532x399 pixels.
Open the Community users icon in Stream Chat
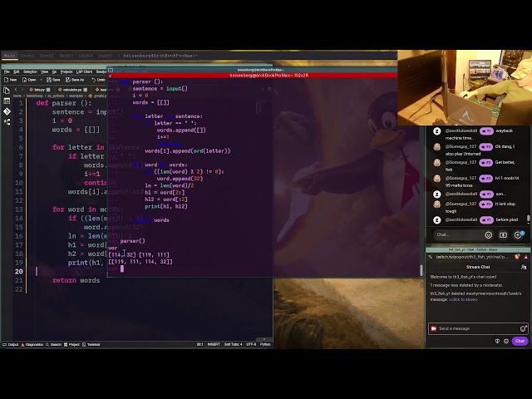coord(524,268)
